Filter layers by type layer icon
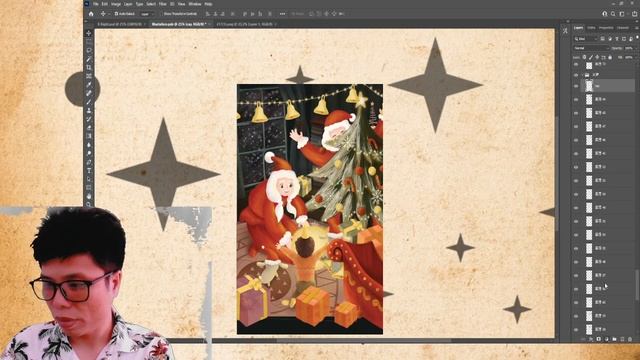 (x=616, y=39)
